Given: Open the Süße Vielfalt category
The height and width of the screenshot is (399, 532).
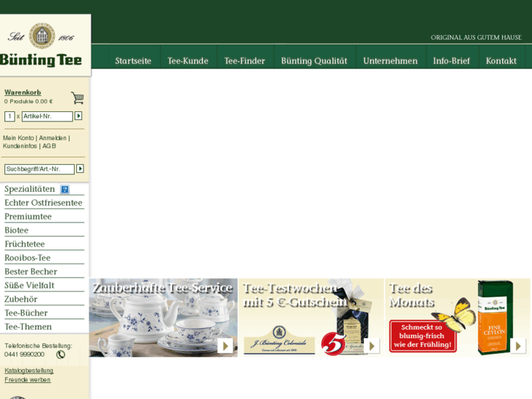Looking at the screenshot, I should point(29,286).
